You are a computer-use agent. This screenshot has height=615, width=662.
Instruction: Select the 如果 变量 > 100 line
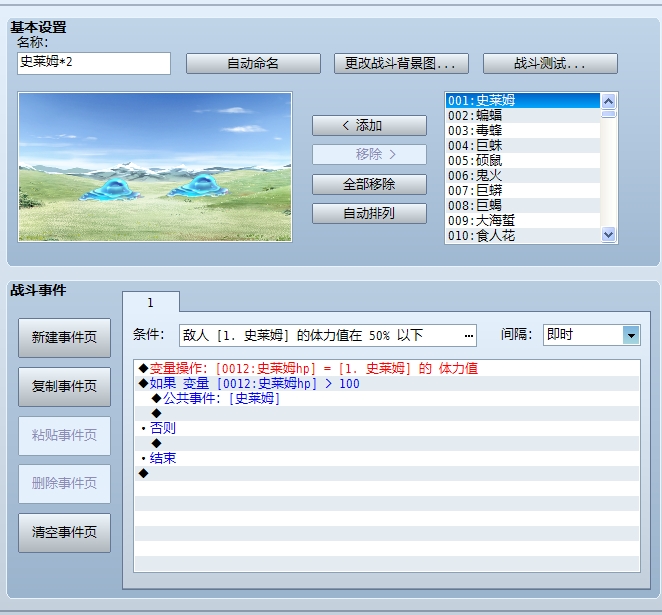tap(386, 384)
